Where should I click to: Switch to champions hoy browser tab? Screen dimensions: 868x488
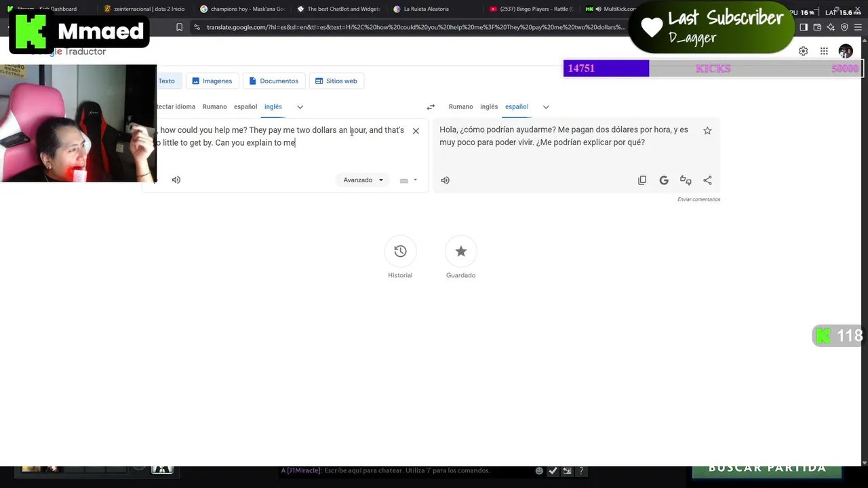pos(243,9)
